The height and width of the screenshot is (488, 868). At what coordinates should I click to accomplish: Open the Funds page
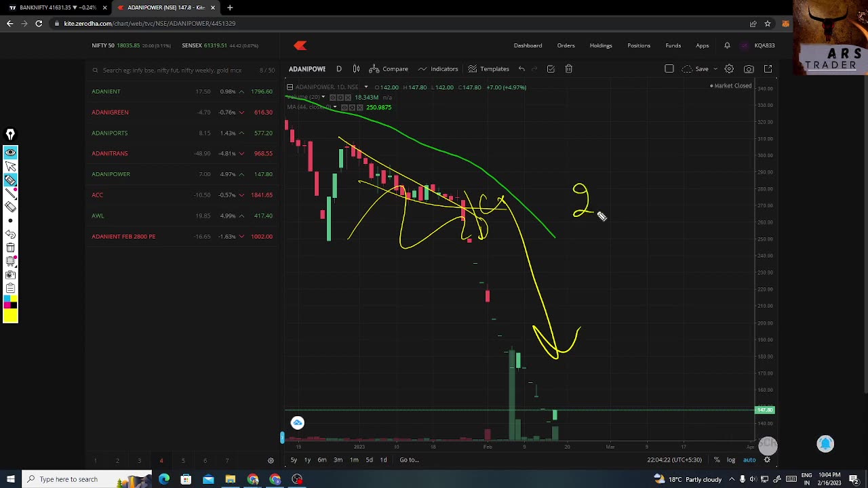673,45
